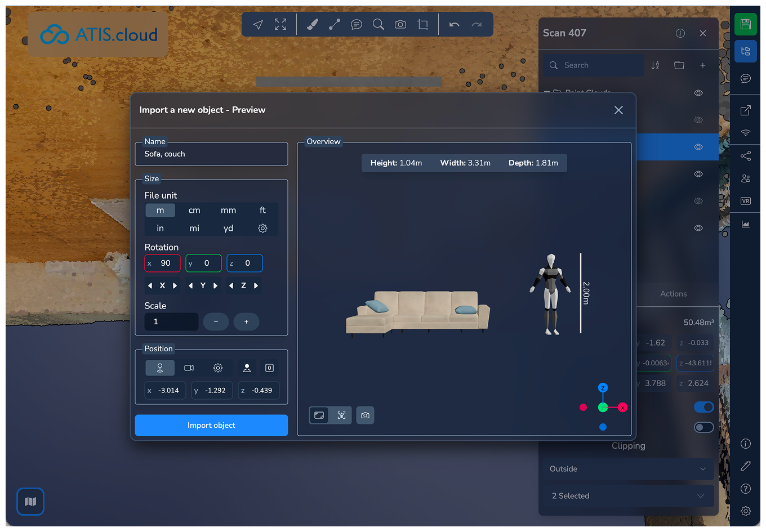Open the 2 Selected dropdown

pos(628,496)
